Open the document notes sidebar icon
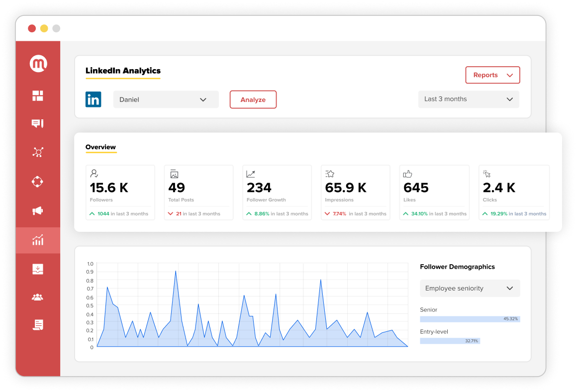 pos(38,325)
